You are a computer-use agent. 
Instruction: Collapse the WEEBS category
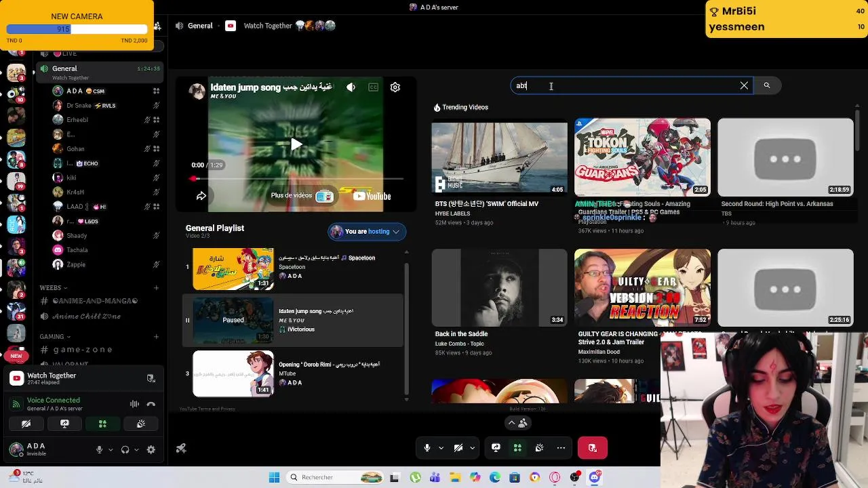click(x=54, y=288)
